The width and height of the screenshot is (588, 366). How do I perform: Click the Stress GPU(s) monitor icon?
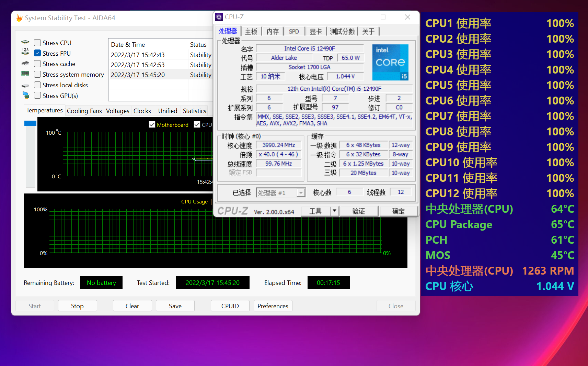(26, 95)
